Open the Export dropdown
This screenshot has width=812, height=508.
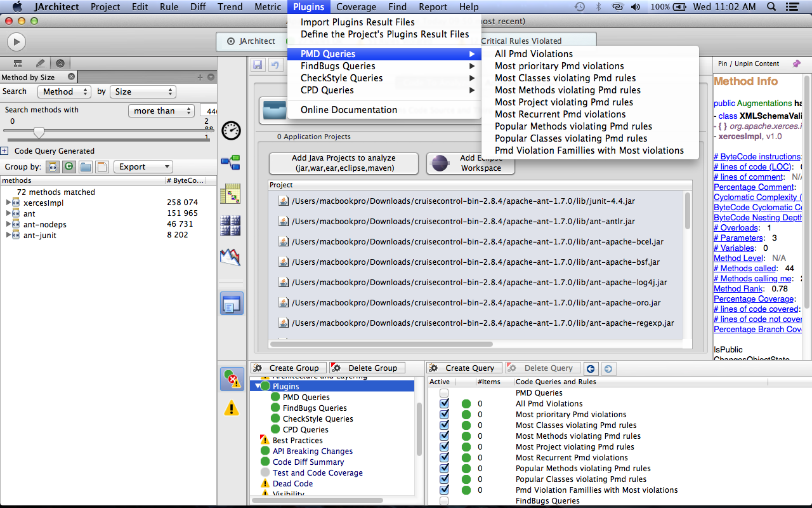click(x=143, y=167)
